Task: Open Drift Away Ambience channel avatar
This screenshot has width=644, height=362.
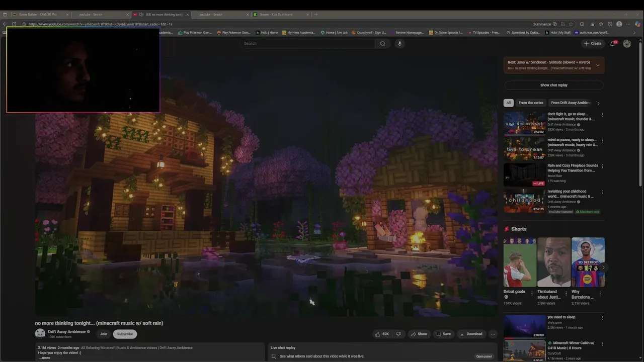Action: 40,333
